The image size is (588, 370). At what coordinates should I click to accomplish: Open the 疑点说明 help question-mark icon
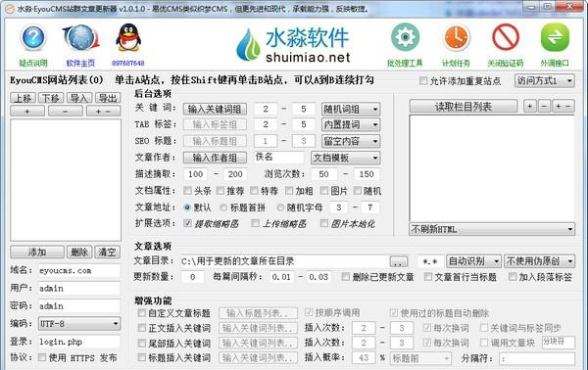(33, 37)
